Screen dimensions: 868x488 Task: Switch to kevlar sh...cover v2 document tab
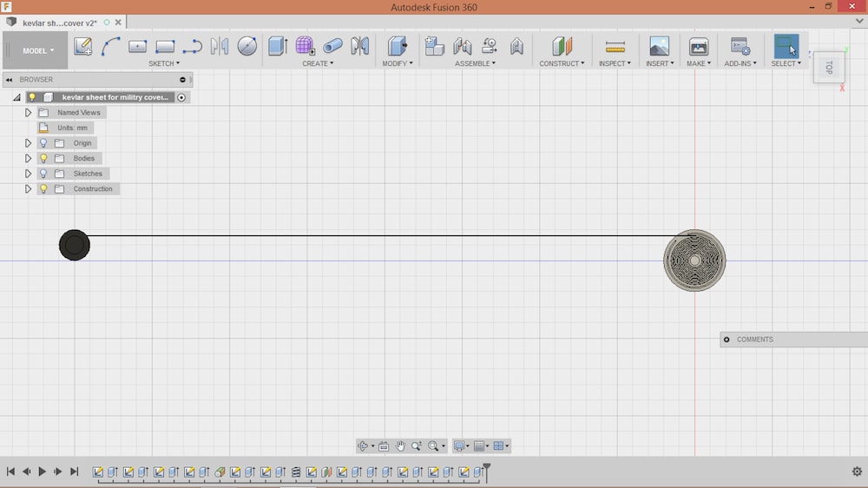point(60,23)
